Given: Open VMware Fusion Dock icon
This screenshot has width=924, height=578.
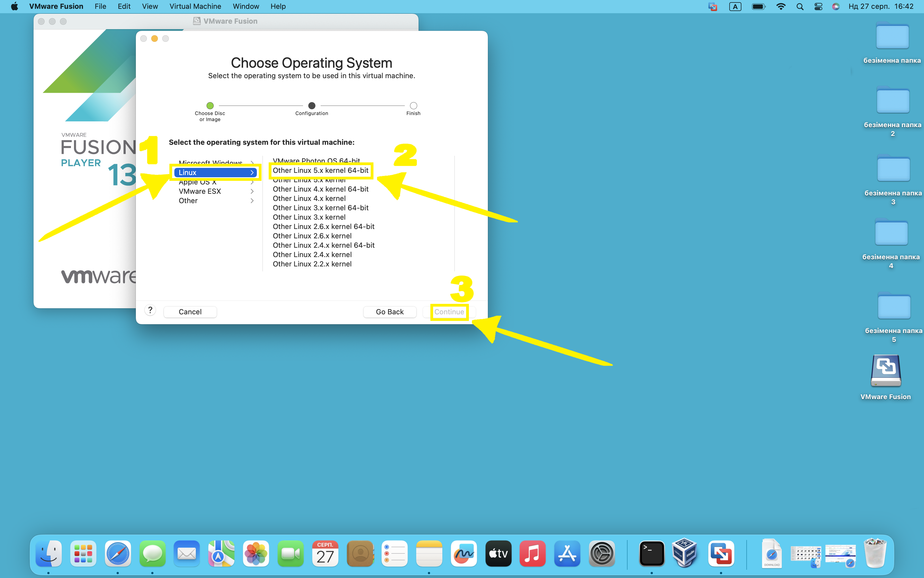Looking at the screenshot, I should 721,553.
